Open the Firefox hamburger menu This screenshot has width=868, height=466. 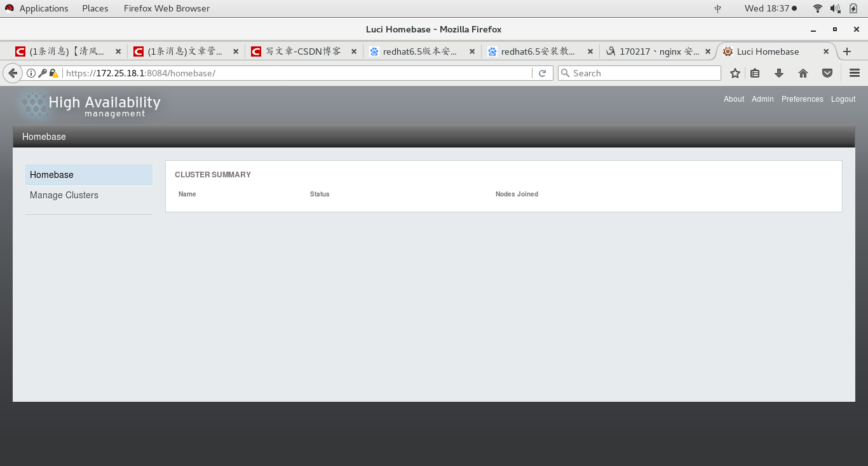point(855,73)
